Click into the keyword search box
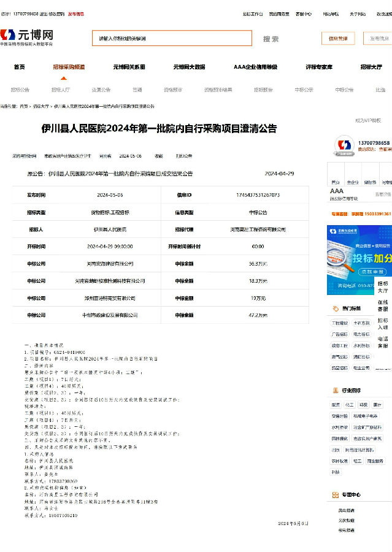392x552 pixels. (172, 38)
